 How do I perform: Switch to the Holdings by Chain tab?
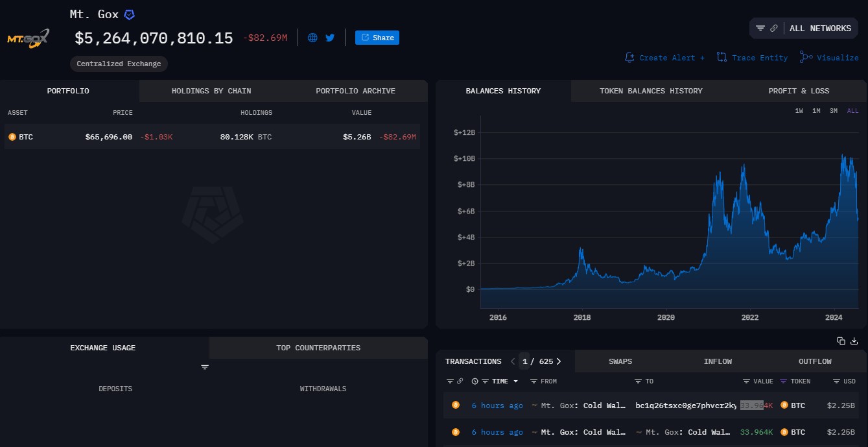[211, 91]
